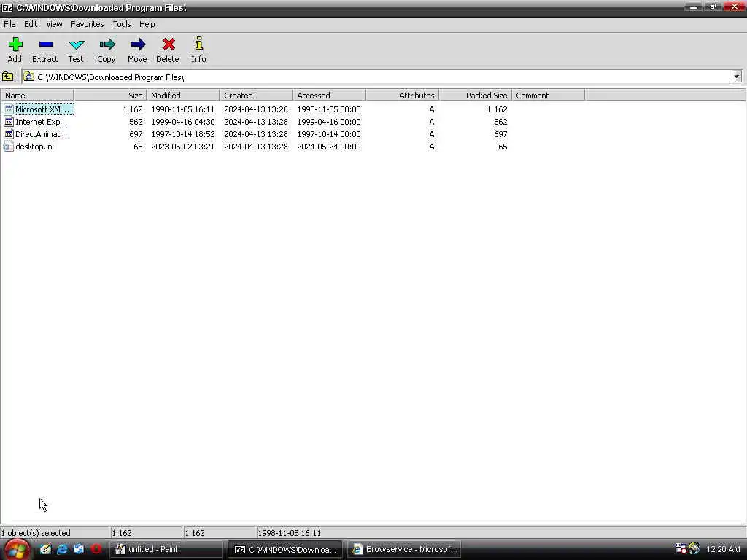Click the third quick launch icon
The height and width of the screenshot is (560, 747).
pyautogui.click(x=79, y=549)
